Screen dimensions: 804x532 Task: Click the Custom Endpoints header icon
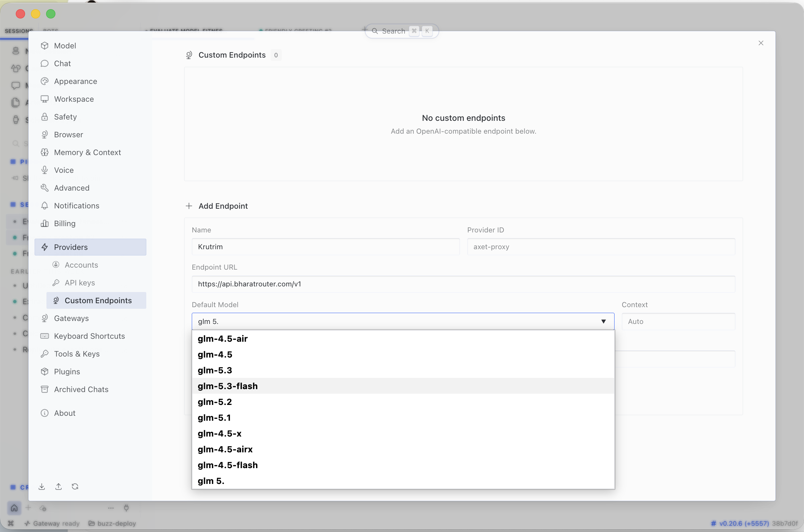pyautogui.click(x=189, y=55)
